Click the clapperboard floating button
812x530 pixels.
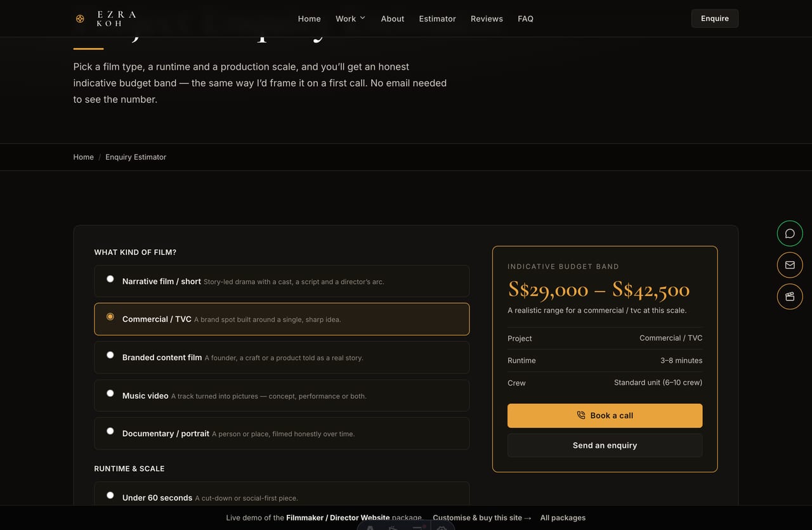point(790,296)
